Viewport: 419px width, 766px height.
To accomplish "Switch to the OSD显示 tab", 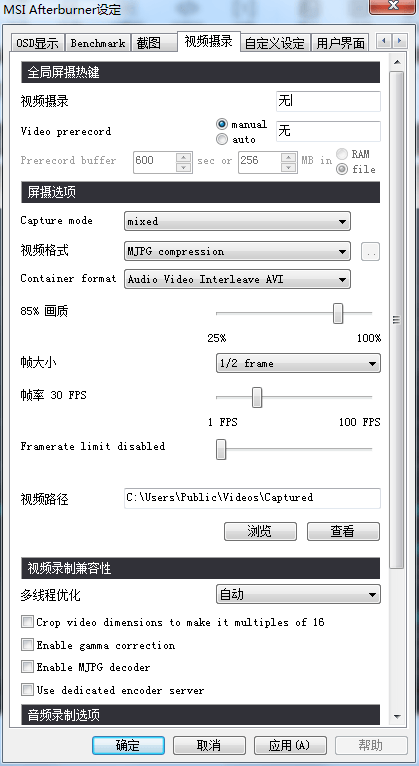I will [38, 43].
